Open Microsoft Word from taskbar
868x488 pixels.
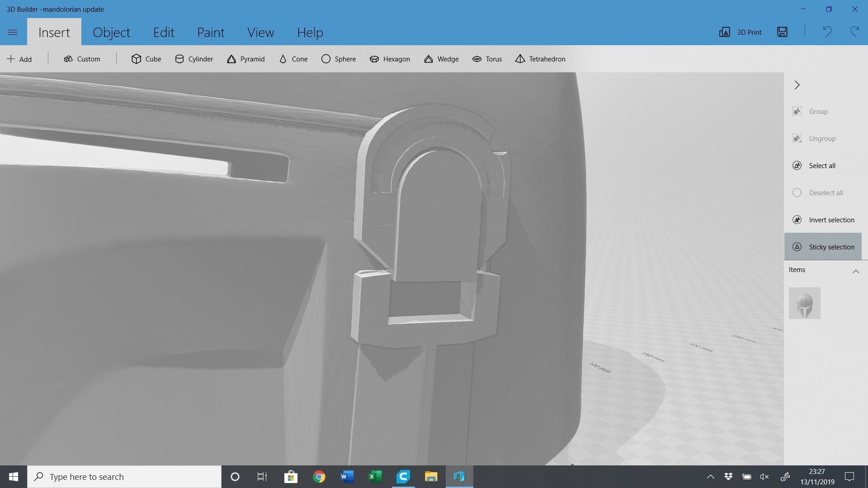click(x=347, y=477)
